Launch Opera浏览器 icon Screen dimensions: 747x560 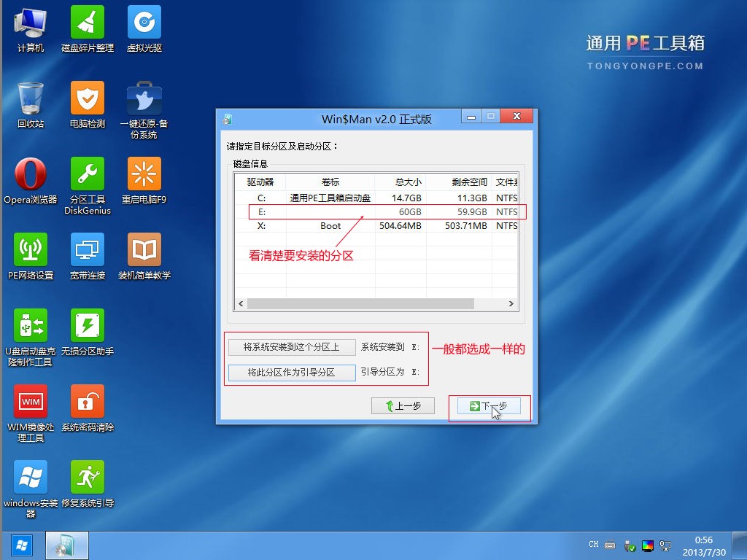31,181
